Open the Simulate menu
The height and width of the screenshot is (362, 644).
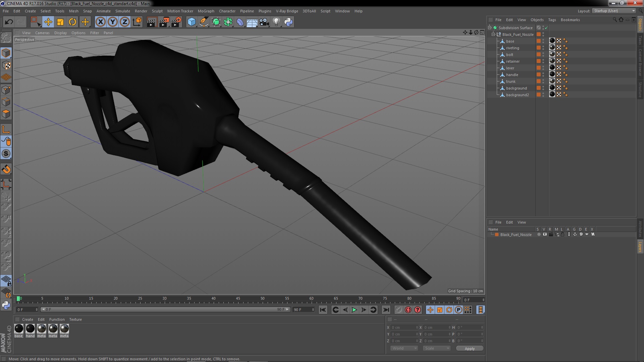[x=122, y=11]
